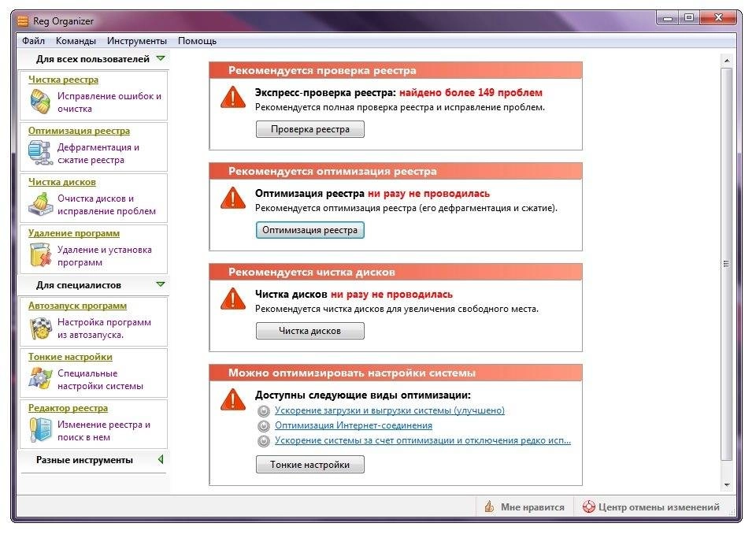Image resolution: width=756 pixels, height=538 pixels.
Task: Click text Удаление и установка программ
Action: coord(105,256)
